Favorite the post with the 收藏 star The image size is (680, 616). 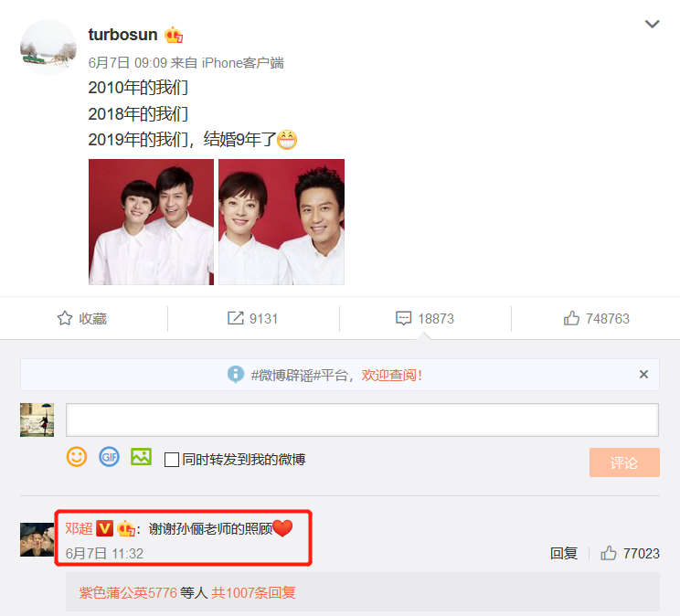click(82, 318)
